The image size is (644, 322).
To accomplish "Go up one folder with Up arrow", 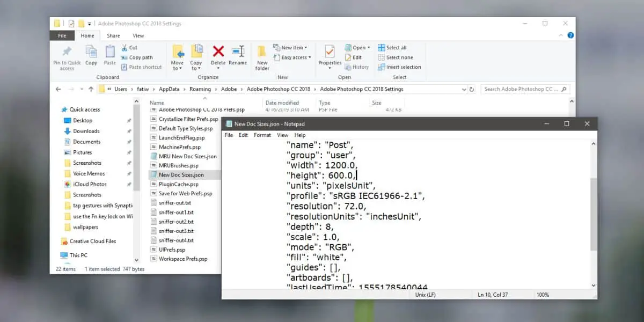I will 91,89.
